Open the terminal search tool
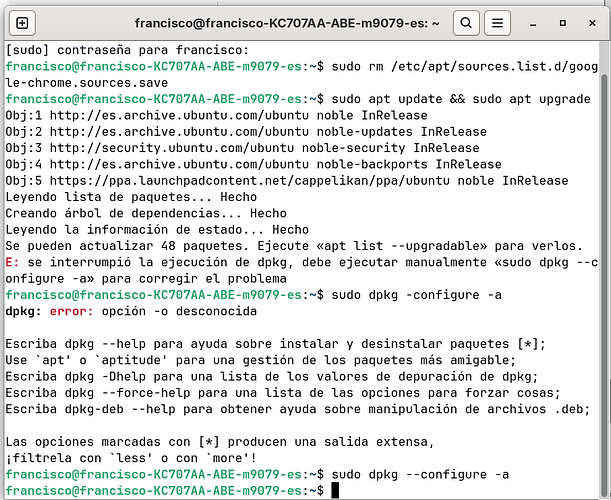The height and width of the screenshot is (500, 611). tap(466, 23)
